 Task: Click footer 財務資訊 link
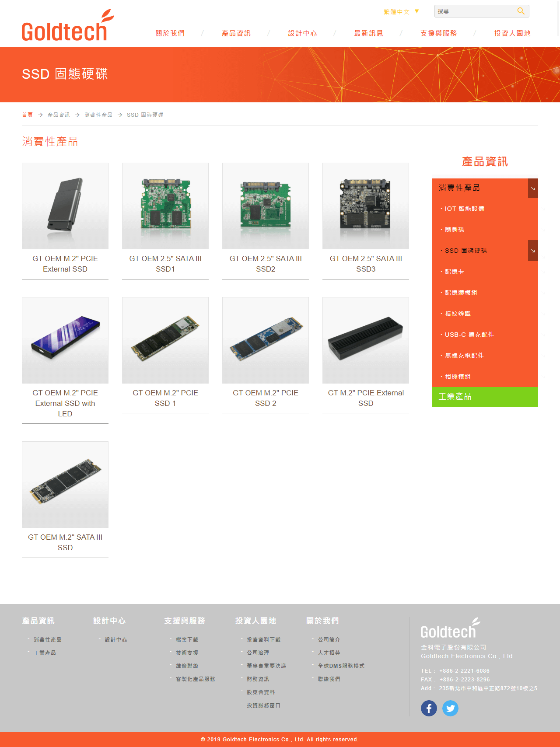click(x=258, y=679)
